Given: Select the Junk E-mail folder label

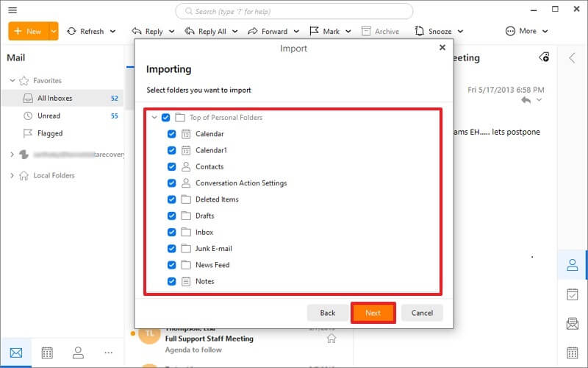Looking at the screenshot, I should pyautogui.click(x=213, y=249).
